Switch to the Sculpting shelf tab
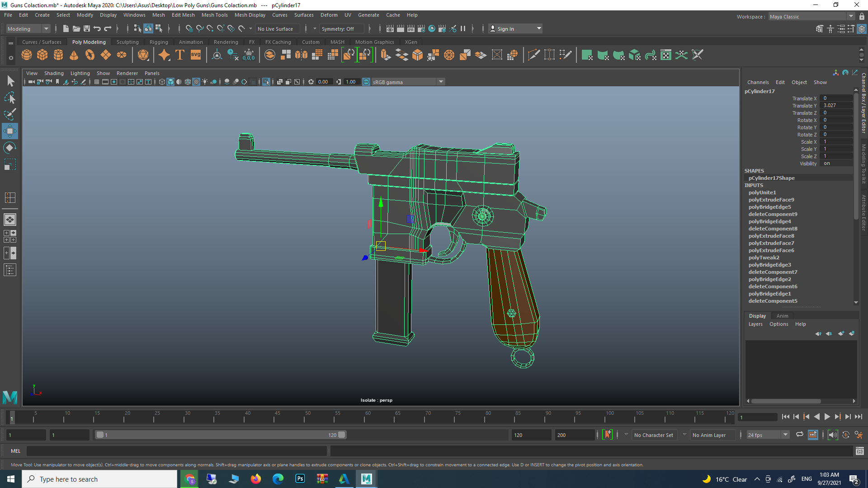The height and width of the screenshot is (488, 868). tap(127, 42)
